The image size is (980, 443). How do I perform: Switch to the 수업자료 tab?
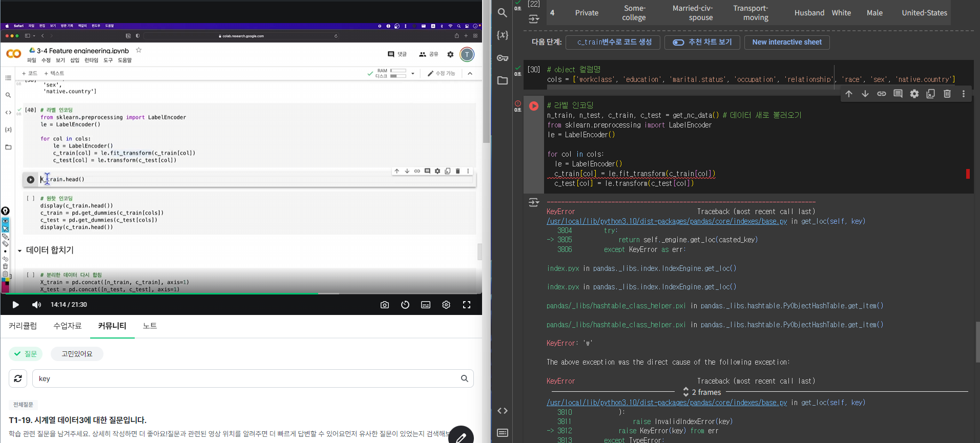click(68, 326)
